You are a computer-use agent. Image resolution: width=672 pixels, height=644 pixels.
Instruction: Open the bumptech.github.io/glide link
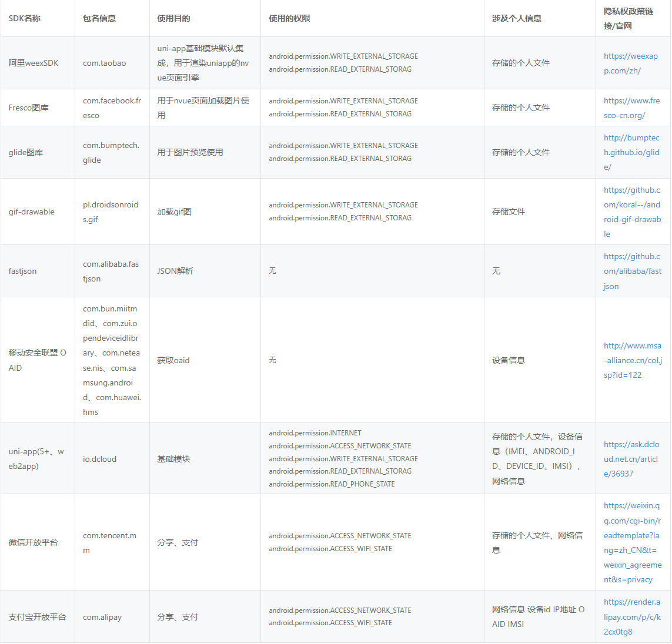631,152
